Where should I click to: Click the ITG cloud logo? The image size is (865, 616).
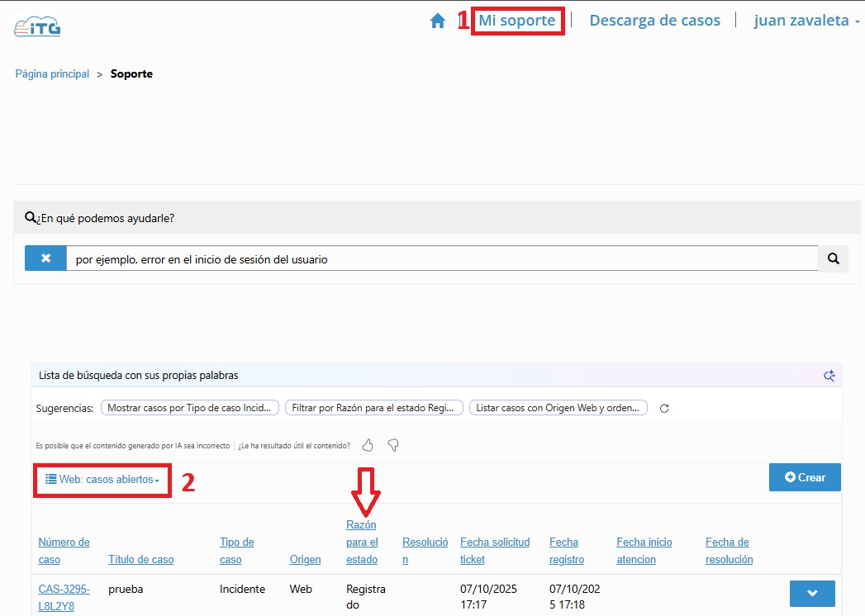38,26
